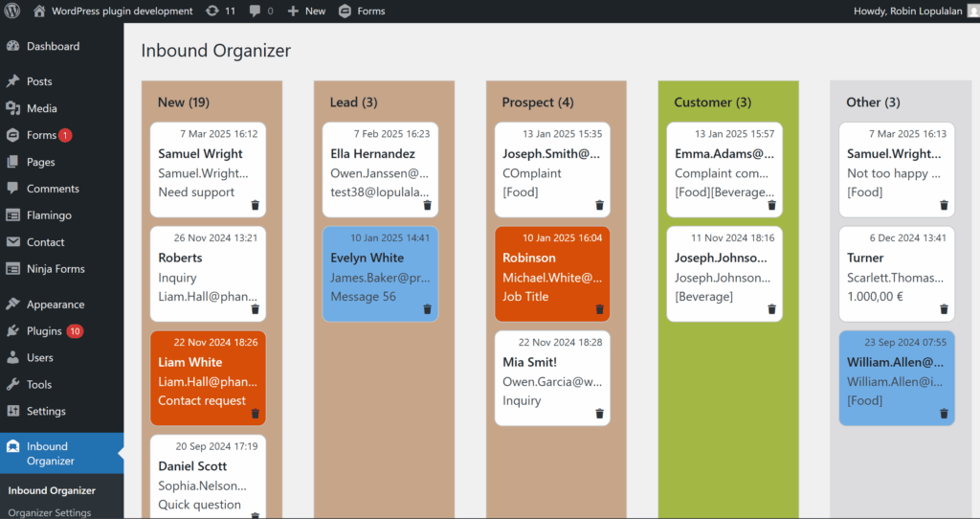Click the WordPress logo in admin bar
Viewport: 980px width, 519px height.
(x=12, y=11)
